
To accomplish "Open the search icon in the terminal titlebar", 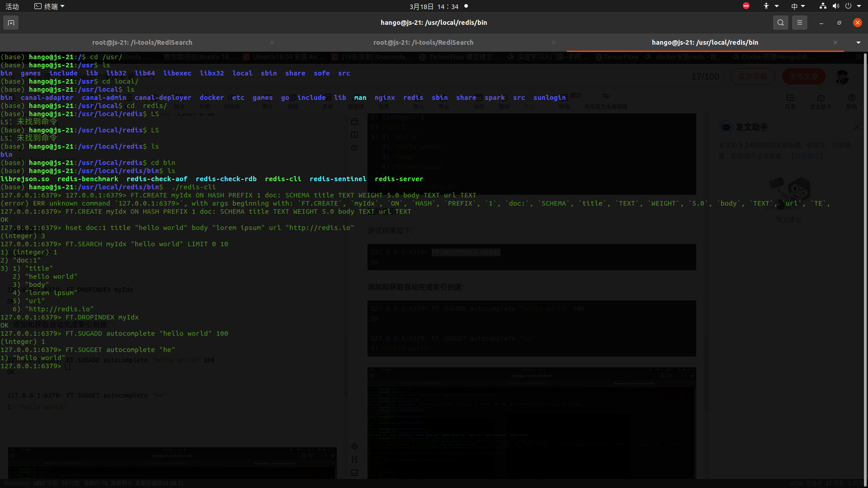I will pos(780,22).
